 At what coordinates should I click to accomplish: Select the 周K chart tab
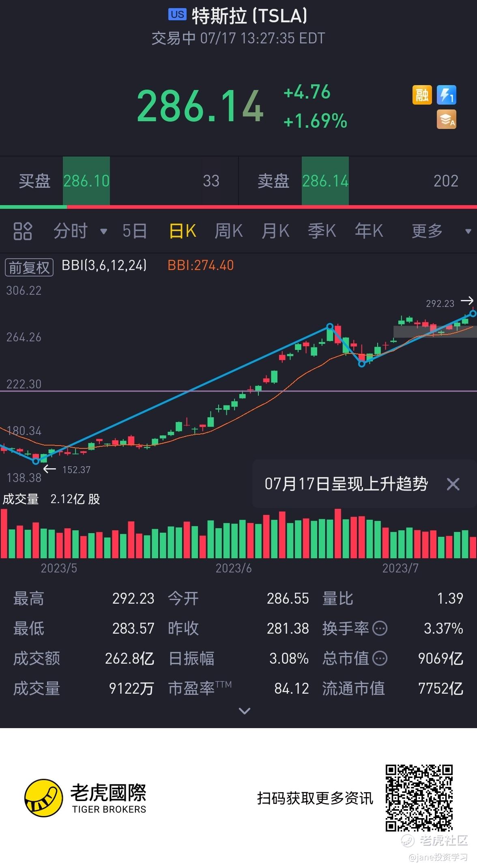point(228,231)
